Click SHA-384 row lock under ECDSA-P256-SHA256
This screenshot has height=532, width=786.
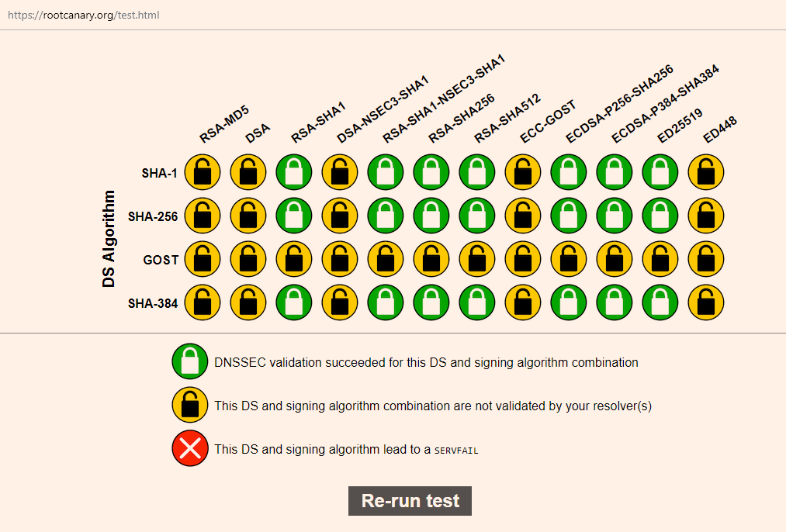click(569, 302)
